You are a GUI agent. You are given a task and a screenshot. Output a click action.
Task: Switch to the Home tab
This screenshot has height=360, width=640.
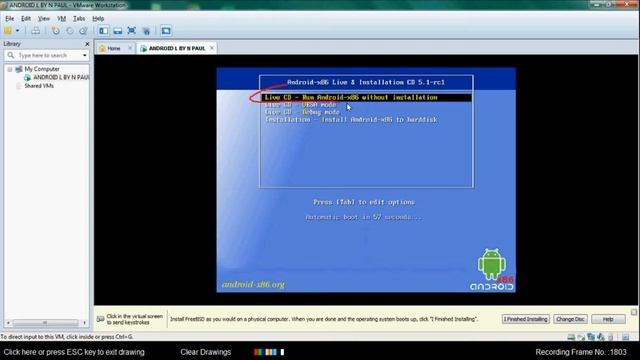(113, 48)
